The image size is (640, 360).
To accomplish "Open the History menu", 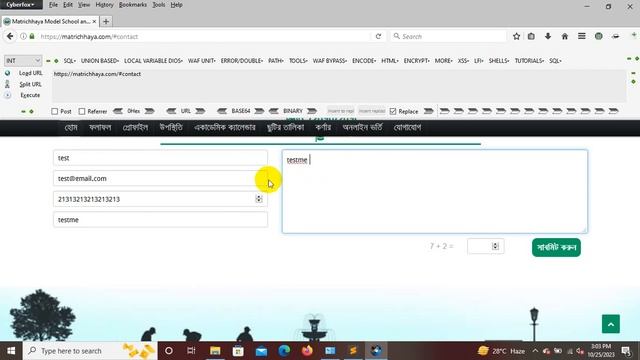I will click(x=104, y=5).
